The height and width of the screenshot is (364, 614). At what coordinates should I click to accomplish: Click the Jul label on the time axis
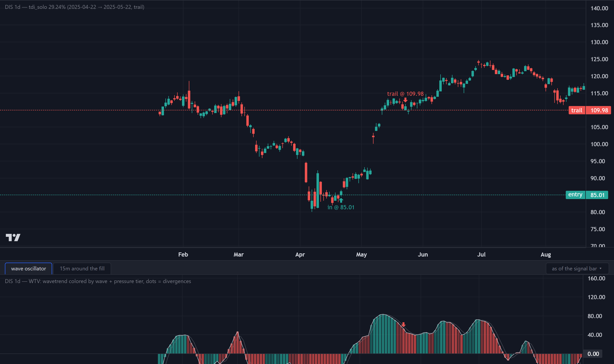[481, 254]
